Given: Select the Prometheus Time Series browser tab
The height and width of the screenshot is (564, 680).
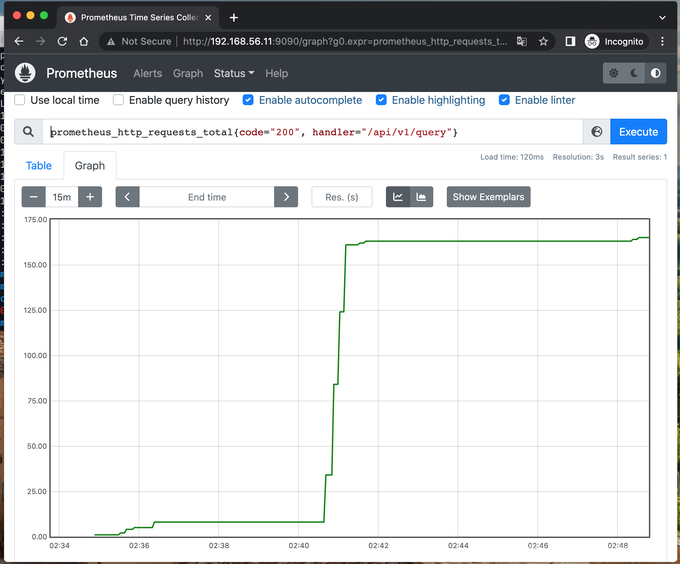Looking at the screenshot, I should point(138,17).
